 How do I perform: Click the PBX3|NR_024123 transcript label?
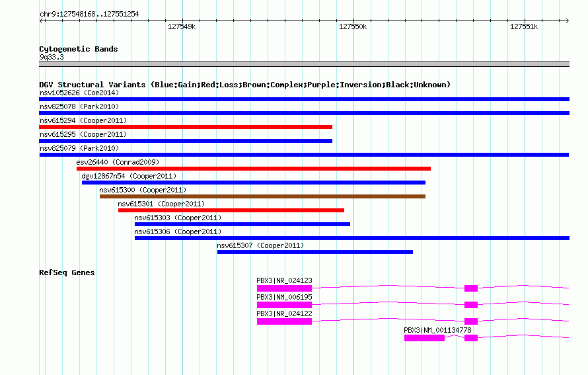click(x=284, y=281)
